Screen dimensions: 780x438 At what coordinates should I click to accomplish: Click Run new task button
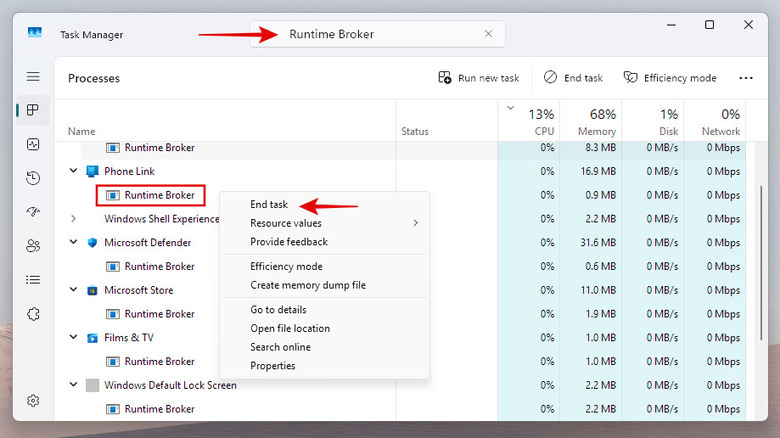pyautogui.click(x=479, y=78)
